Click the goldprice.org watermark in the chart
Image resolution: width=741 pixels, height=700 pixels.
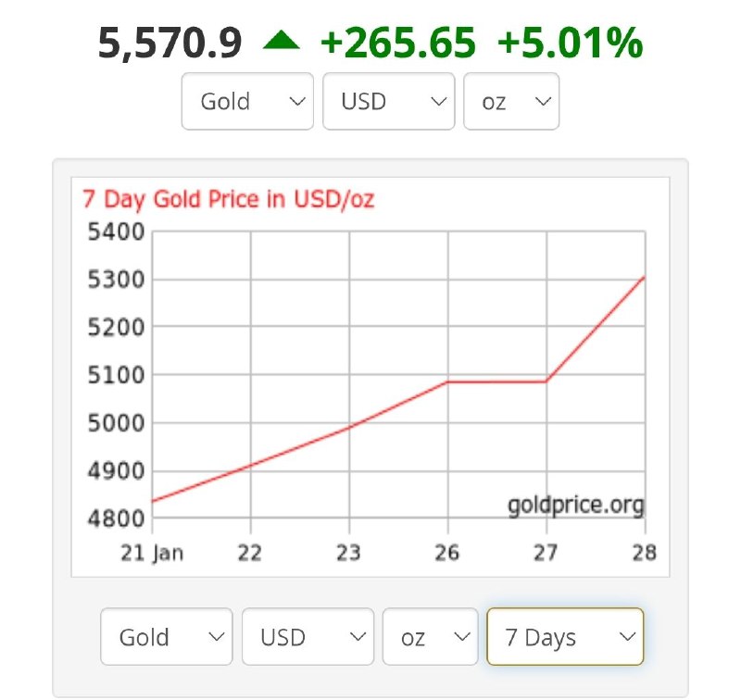[575, 506]
